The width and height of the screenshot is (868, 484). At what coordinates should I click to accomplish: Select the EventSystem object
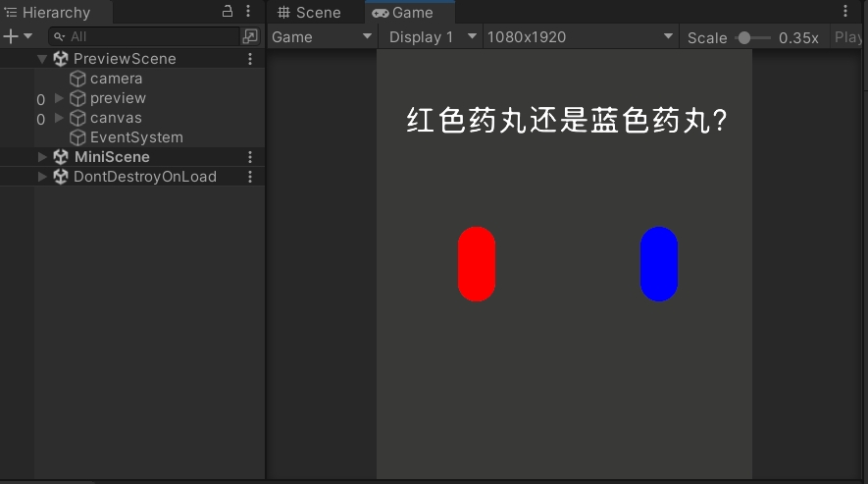136,137
